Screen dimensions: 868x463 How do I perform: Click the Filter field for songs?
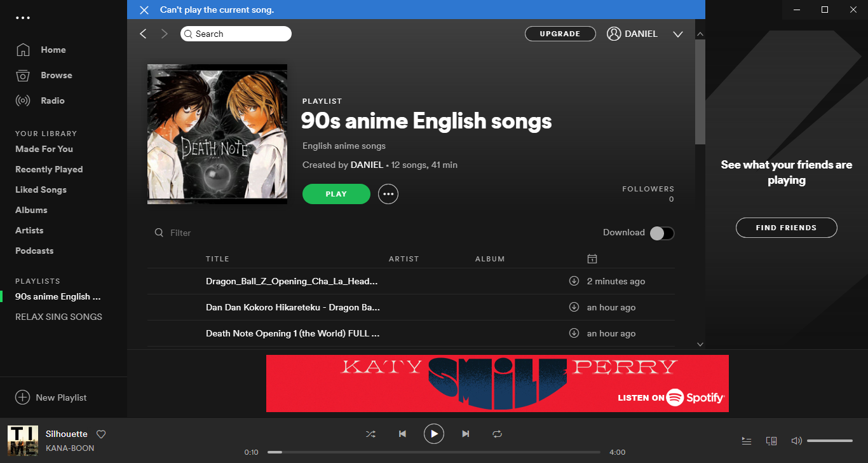pos(180,233)
